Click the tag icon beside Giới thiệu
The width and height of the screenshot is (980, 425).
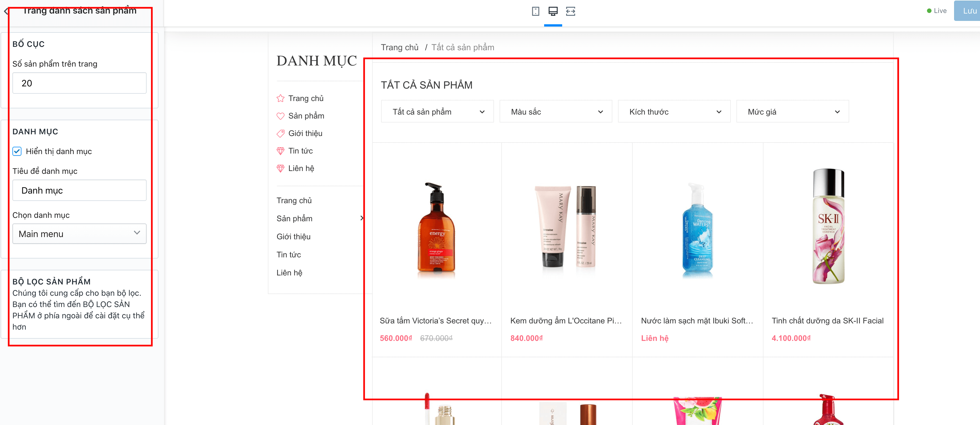coord(280,133)
